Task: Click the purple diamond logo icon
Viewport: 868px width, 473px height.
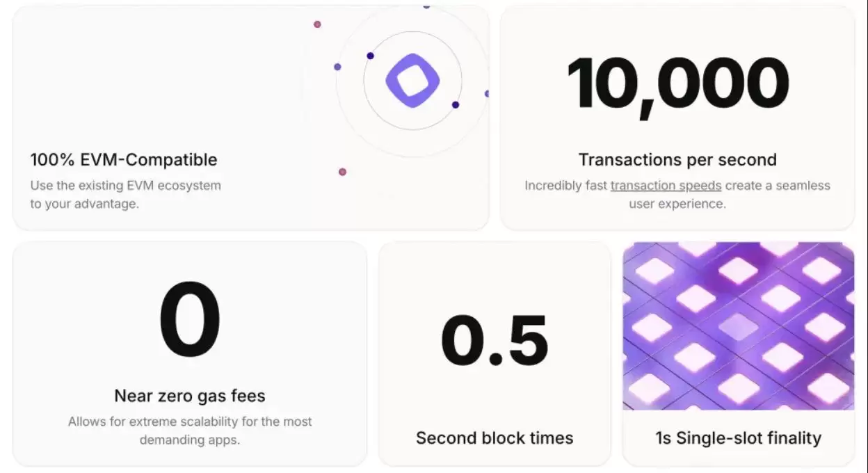Action: pos(412,81)
